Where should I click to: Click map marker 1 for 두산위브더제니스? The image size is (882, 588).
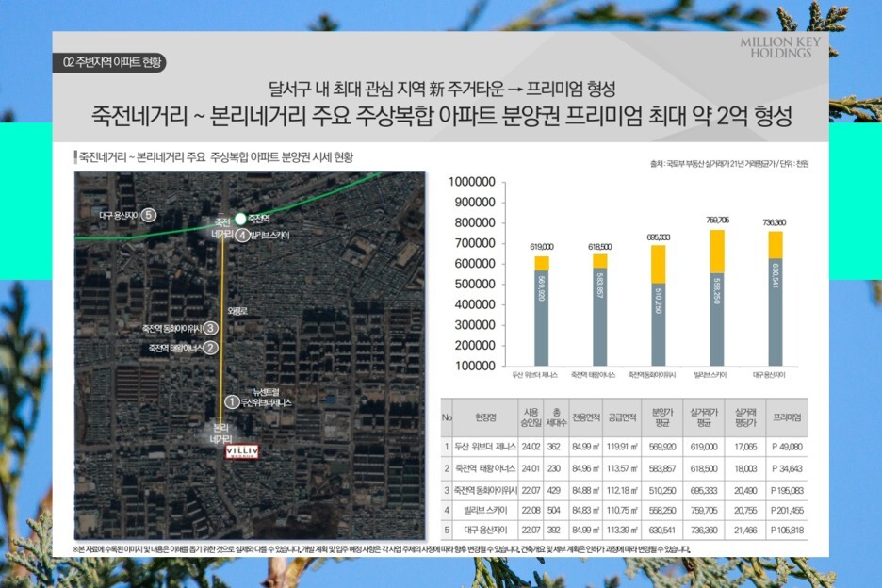pos(232,401)
